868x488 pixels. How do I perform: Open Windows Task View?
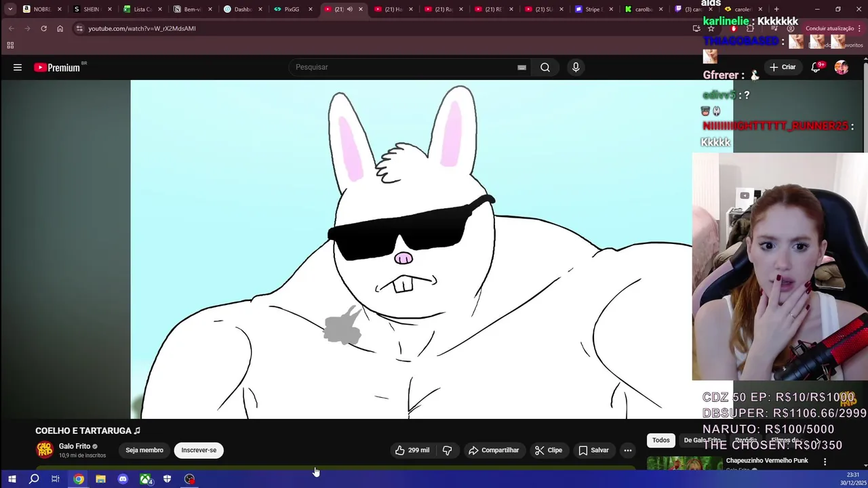(56, 479)
